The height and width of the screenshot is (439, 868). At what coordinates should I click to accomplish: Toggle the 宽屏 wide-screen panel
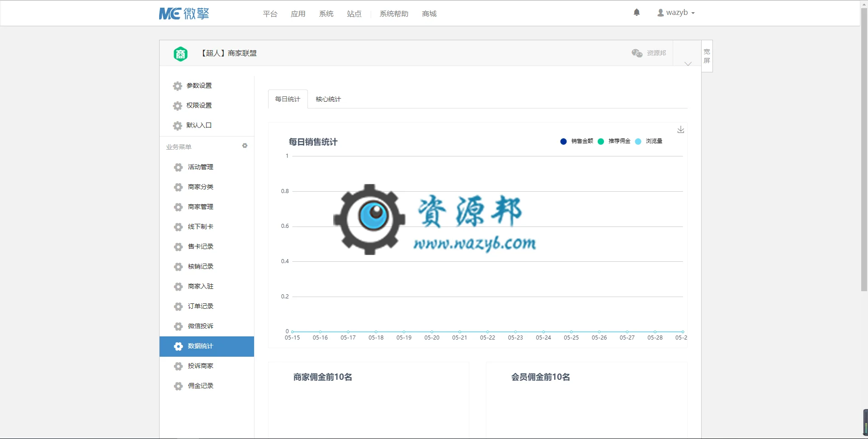(x=707, y=56)
